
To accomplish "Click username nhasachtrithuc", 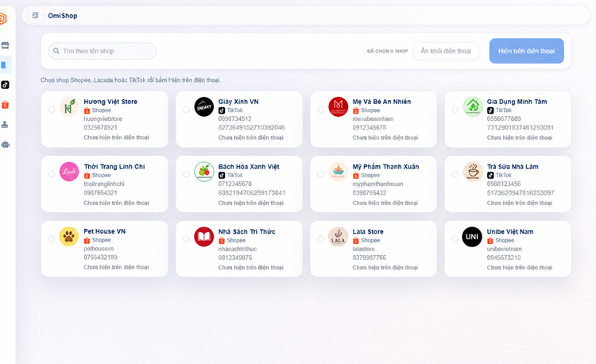I will tap(238, 249).
